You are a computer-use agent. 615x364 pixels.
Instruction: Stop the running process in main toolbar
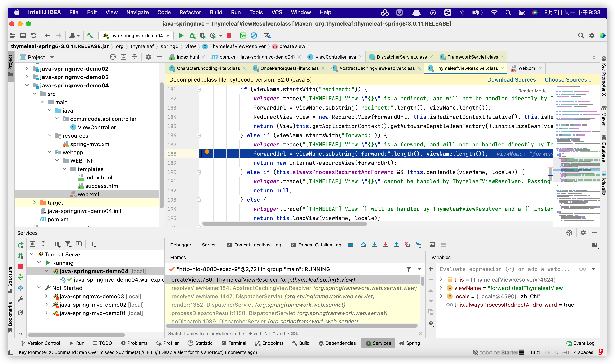(x=229, y=36)
